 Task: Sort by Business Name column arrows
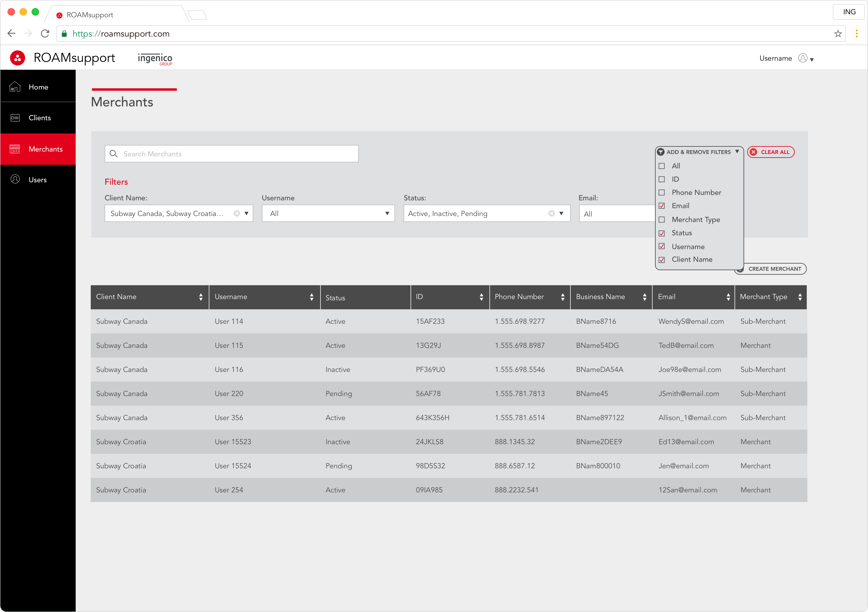pos(645,297)
